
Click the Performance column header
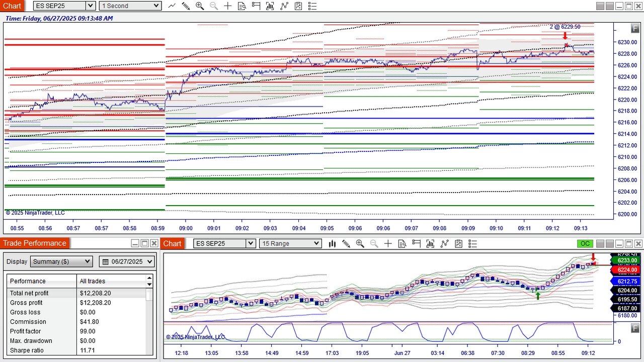(42, 281)
